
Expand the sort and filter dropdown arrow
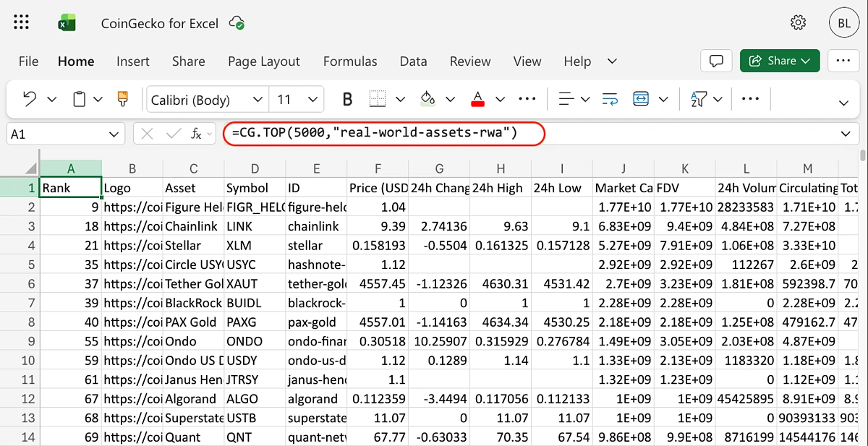pos(718,99)
